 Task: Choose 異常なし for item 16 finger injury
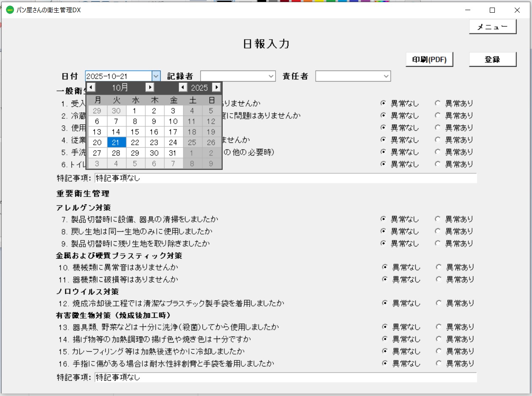point(385,363)
